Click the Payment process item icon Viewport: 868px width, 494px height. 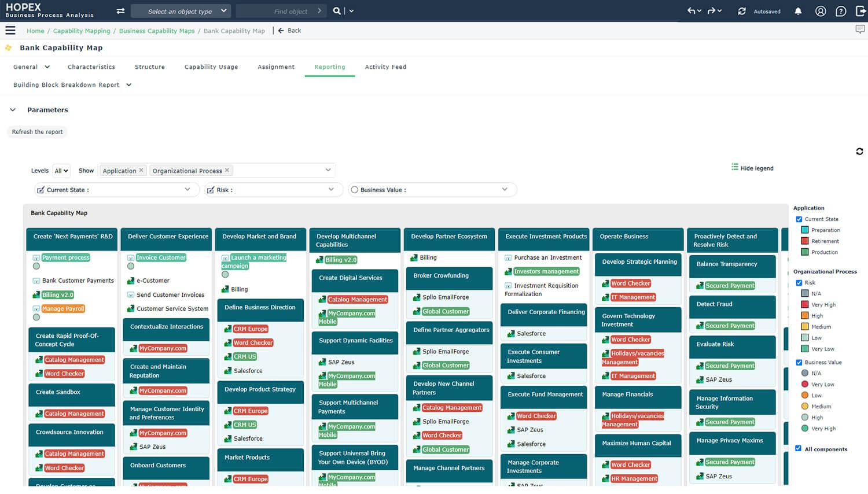(x=36, y=258)
